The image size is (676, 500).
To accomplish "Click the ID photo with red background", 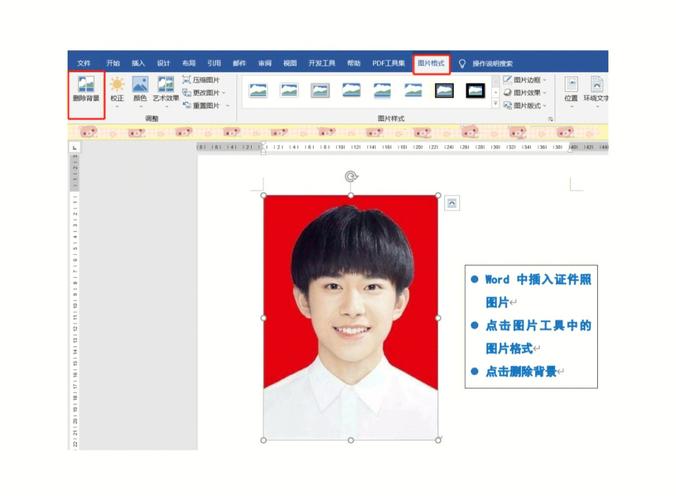I will pyautogui.click(x=351, y=318).
